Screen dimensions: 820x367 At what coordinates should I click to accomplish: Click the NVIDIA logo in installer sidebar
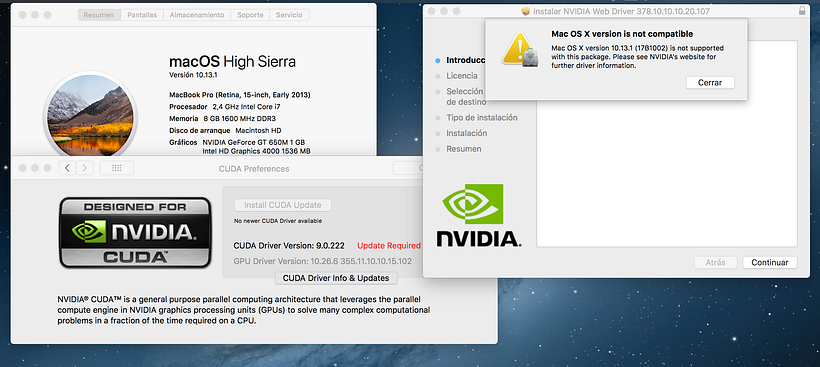[479, 215]
